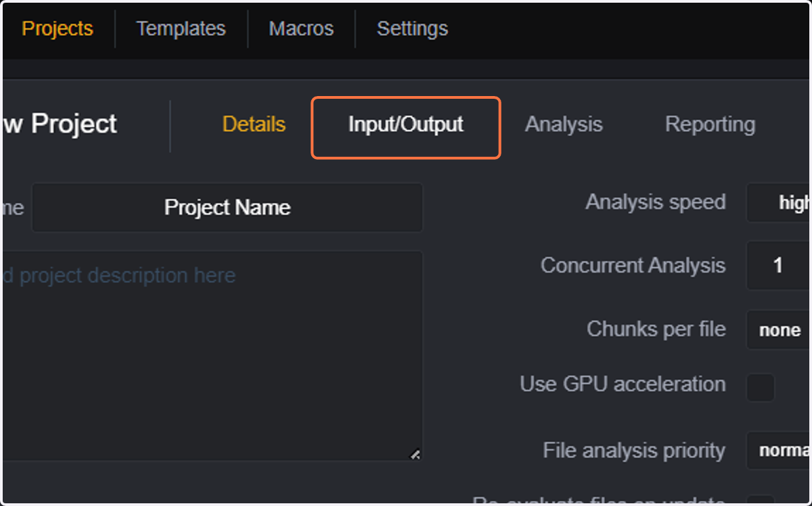The image size is (812, 506).
Task: Enable the Use GPU acceleration checkbox
Action: pos(760,388)
